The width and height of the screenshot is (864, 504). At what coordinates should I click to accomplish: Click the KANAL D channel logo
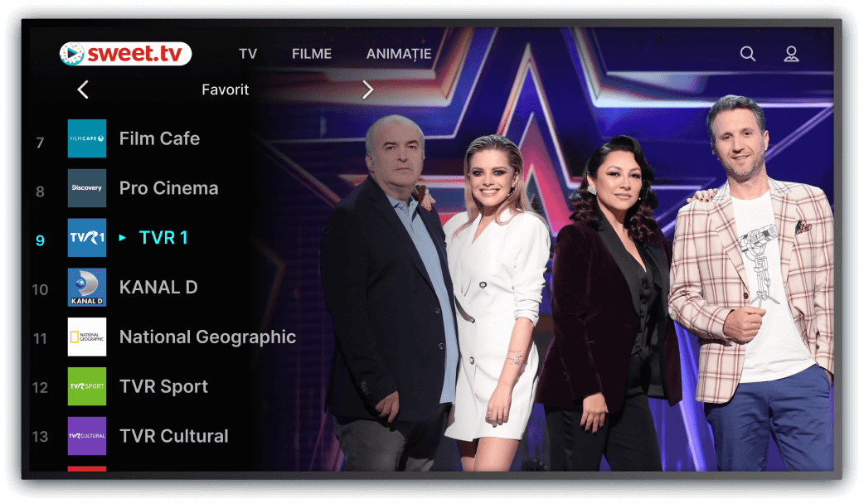click(x=87, y=287)
